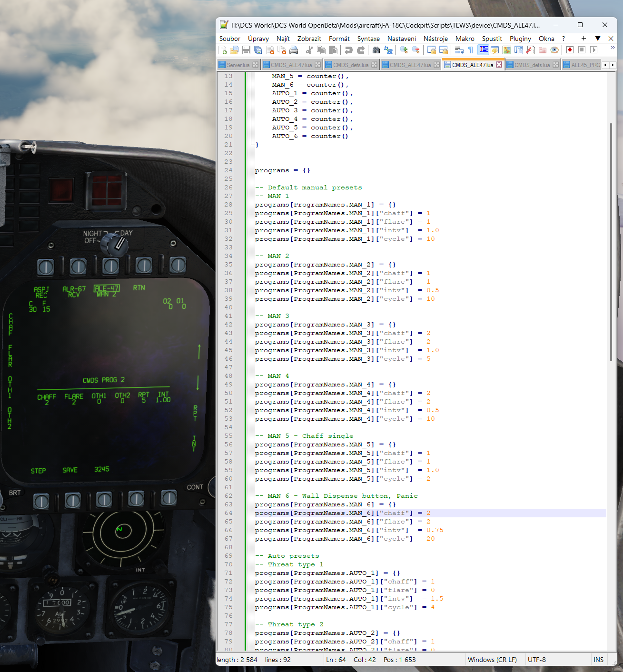Click the Cut scissors icon

[x=309, y=50]
